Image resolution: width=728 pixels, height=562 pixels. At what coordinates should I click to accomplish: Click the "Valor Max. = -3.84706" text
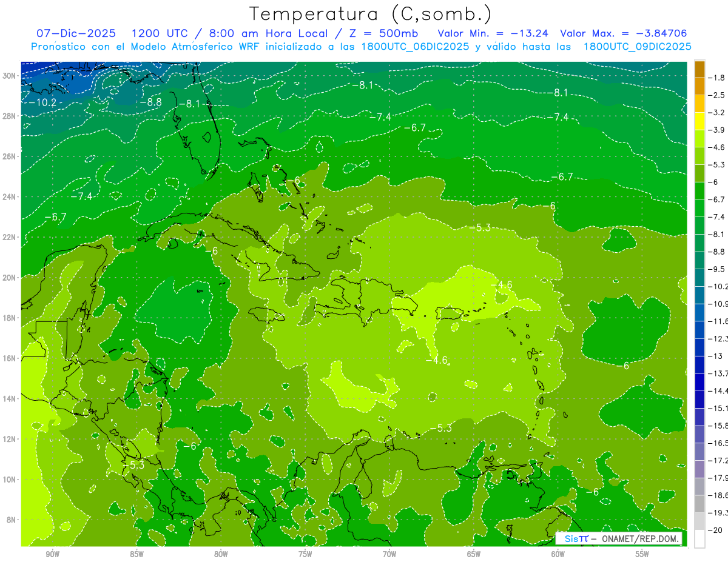pos(624,33)
